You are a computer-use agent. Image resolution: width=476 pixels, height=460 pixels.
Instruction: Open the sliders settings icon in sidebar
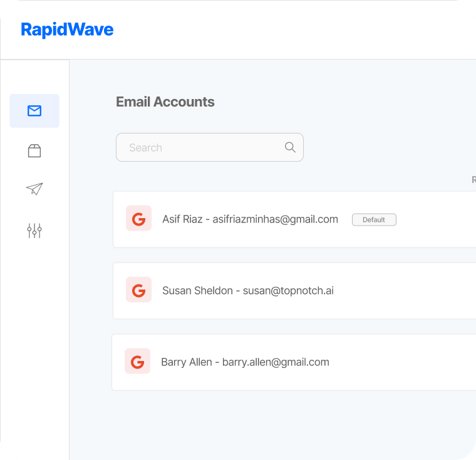tap(34, 231)
